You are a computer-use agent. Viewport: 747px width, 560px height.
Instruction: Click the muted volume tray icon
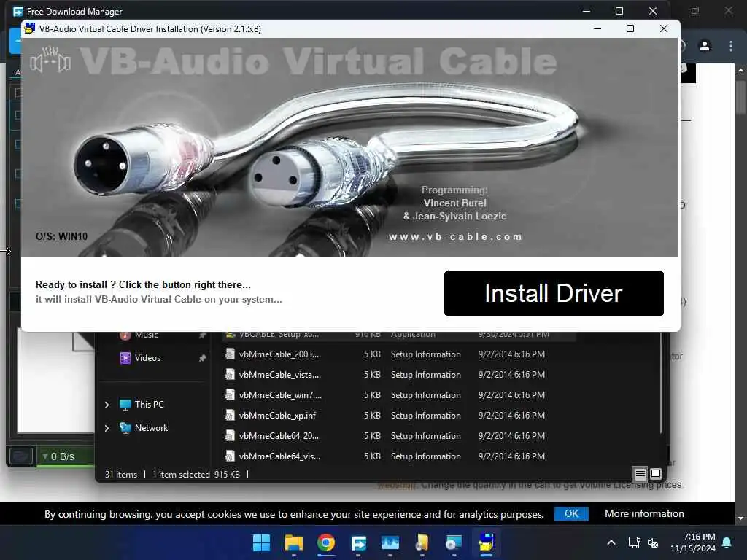click(653, 542)
